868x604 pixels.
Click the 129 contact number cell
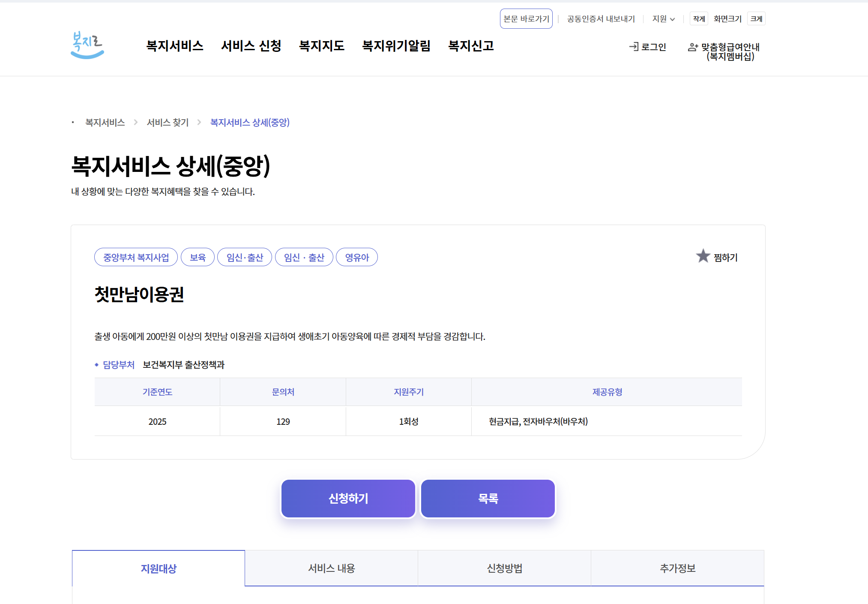click(x=283, y=421)
